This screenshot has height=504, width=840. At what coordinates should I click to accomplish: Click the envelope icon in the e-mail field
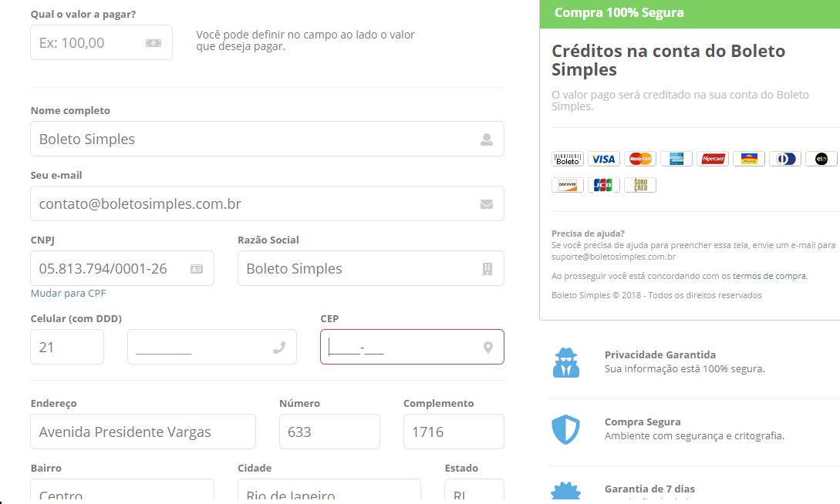coord(487,204)
